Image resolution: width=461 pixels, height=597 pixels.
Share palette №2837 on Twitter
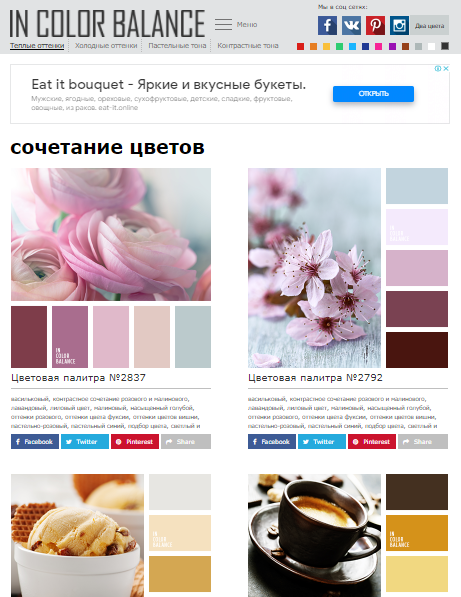coord(85,442)
